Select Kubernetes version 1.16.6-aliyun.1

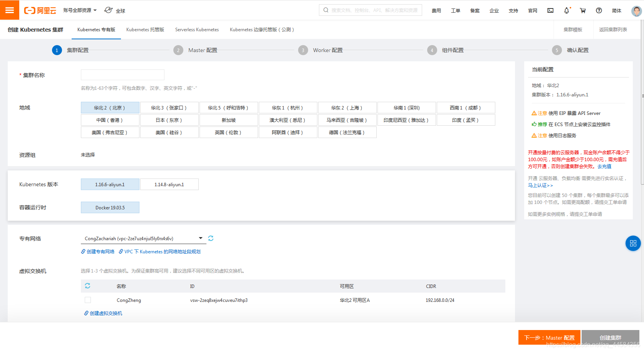tap(110, 184)
